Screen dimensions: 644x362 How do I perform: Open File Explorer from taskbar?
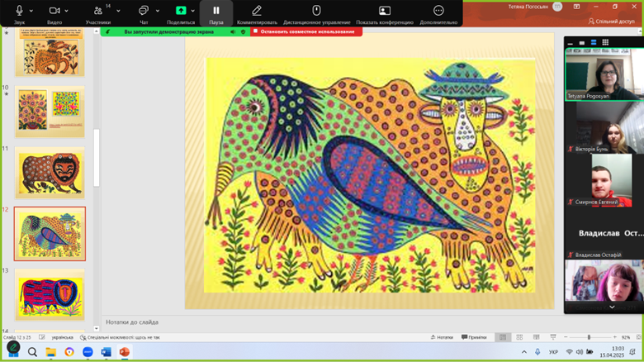click(x=50, y=352)
